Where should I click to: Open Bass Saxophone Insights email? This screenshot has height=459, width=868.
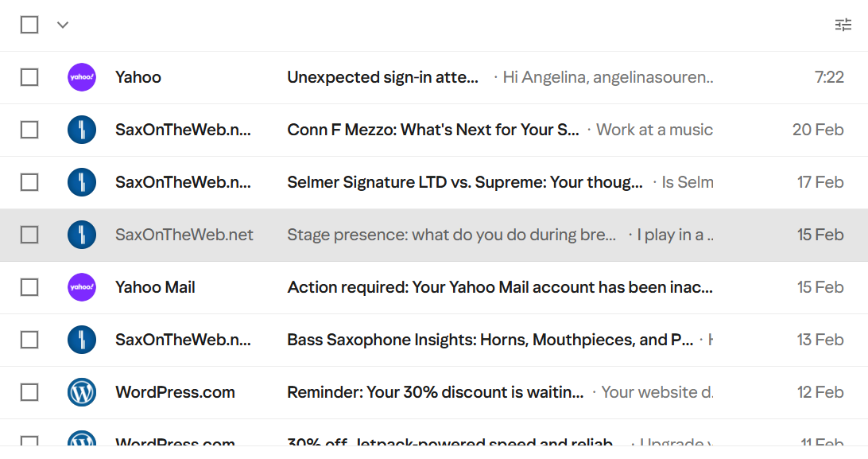click(x=490, y=340)
